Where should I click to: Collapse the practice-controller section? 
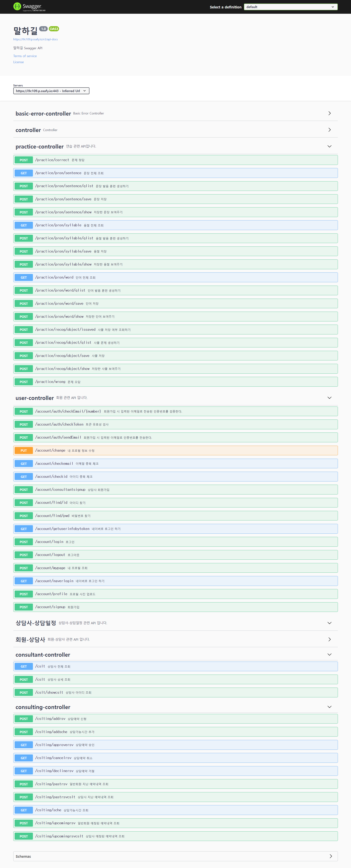click(329, 146)
